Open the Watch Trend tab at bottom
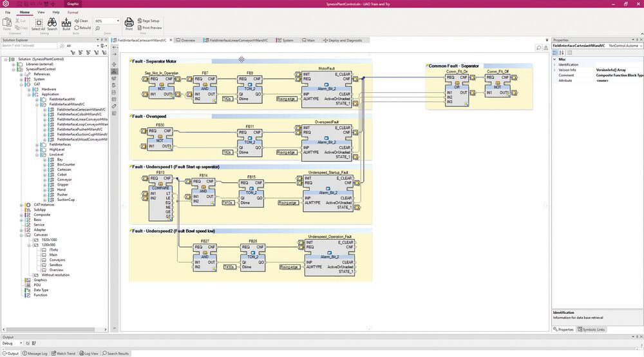The width and height of the screenshot is (644, 357). pos(63,353)
